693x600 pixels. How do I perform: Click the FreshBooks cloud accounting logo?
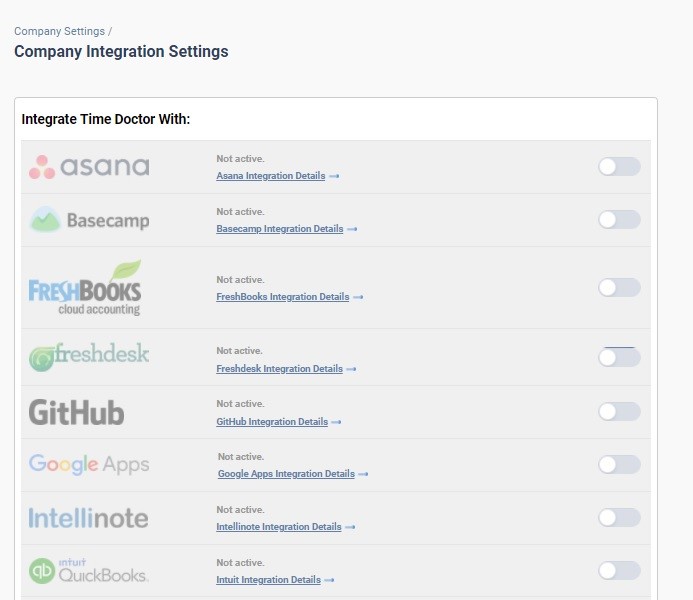click(85, 288)
